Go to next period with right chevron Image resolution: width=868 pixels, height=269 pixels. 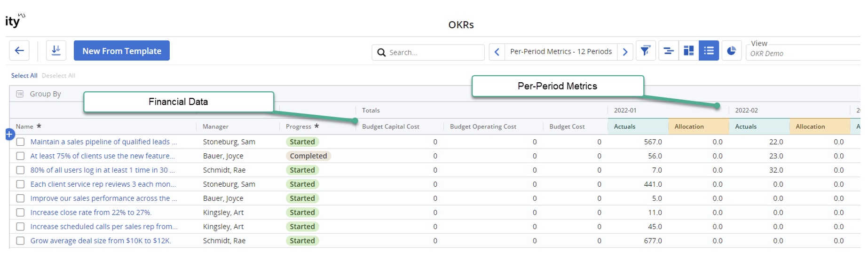tap(625, 52)
